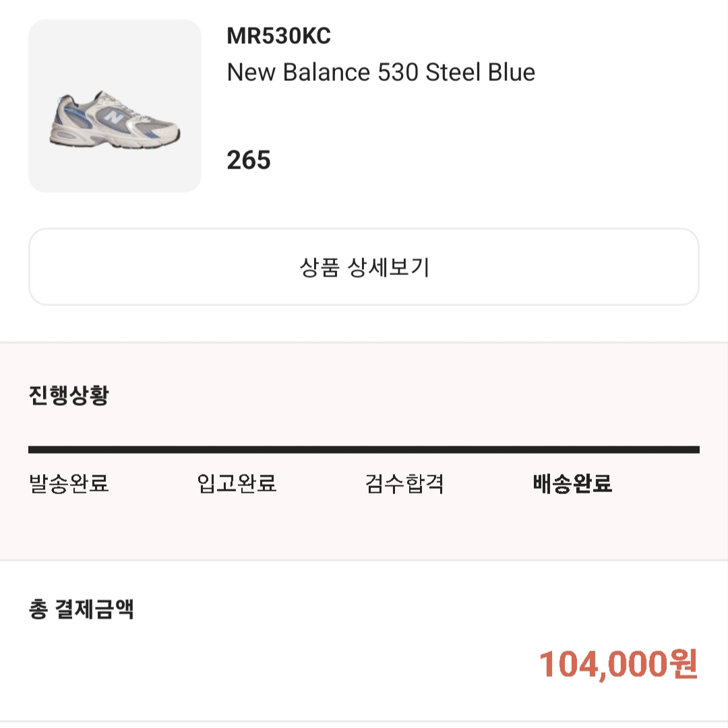Select the 입고완료 progress step

pos(237,483)
